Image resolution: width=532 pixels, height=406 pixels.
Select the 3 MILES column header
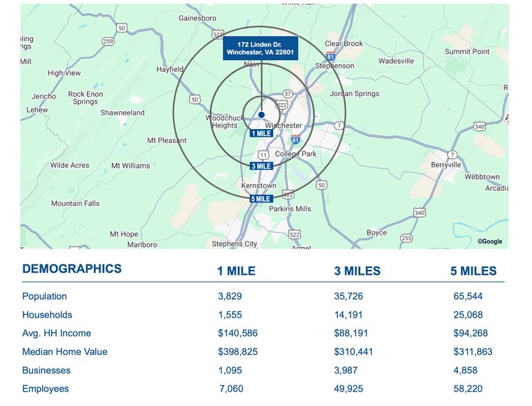pos(357,271)
